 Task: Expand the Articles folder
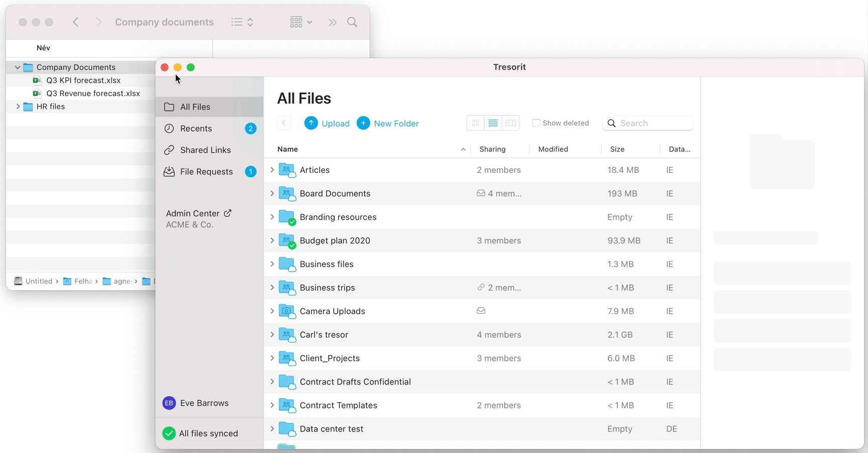[x=272, y=170]
